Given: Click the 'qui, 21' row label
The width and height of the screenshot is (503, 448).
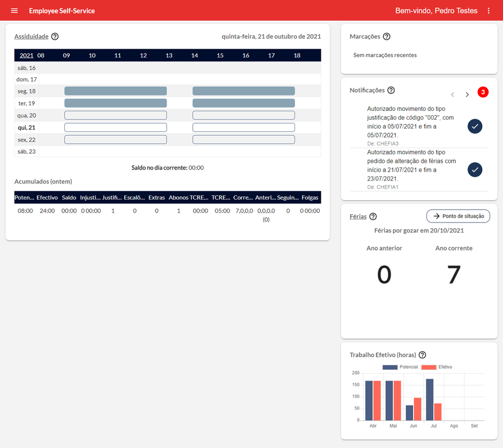Looking at the screenshot, I should pos(27,128).
